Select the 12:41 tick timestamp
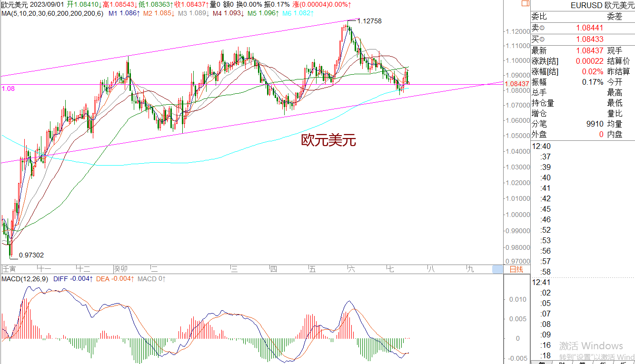This screenshot has width=635, height=364. [541, 282]
